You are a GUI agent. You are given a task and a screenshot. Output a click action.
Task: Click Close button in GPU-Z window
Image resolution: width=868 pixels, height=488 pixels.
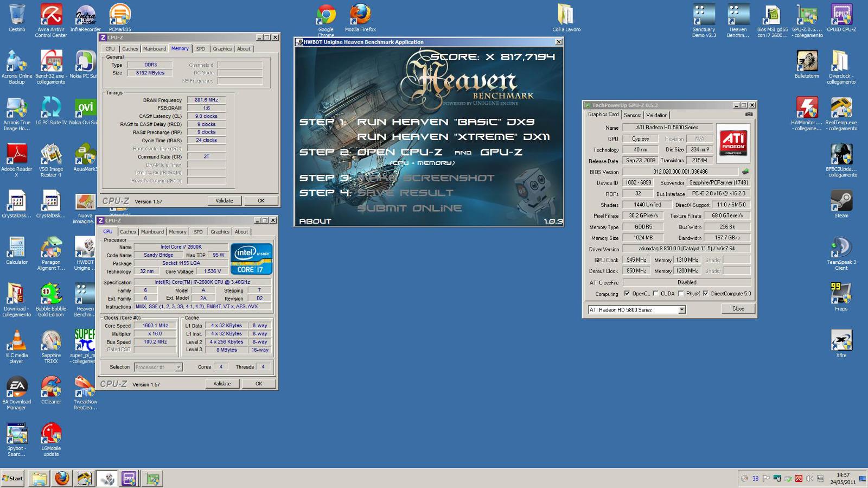[x=738, y=309]
